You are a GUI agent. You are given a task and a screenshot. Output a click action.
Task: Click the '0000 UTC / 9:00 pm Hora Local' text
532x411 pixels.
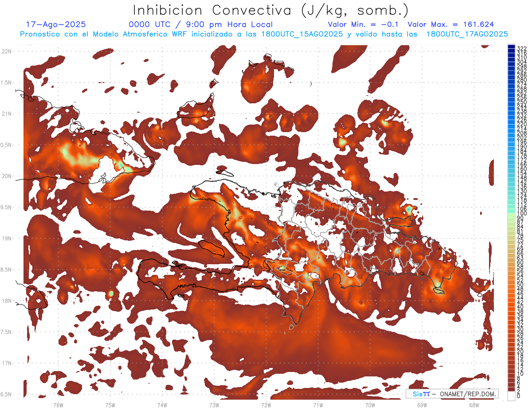click(201, 25)
